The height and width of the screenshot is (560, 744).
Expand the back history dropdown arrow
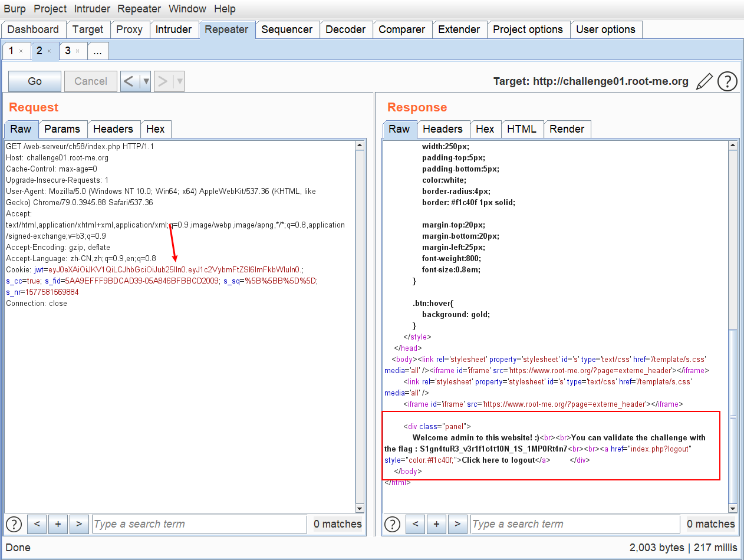146,81
